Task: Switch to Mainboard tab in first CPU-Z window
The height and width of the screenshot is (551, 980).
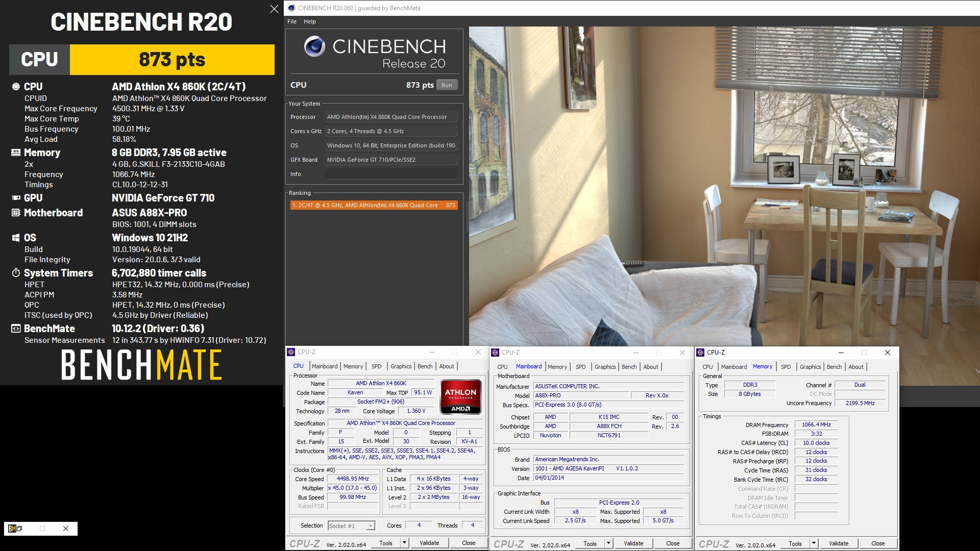Action: click(x=325, y=366)
